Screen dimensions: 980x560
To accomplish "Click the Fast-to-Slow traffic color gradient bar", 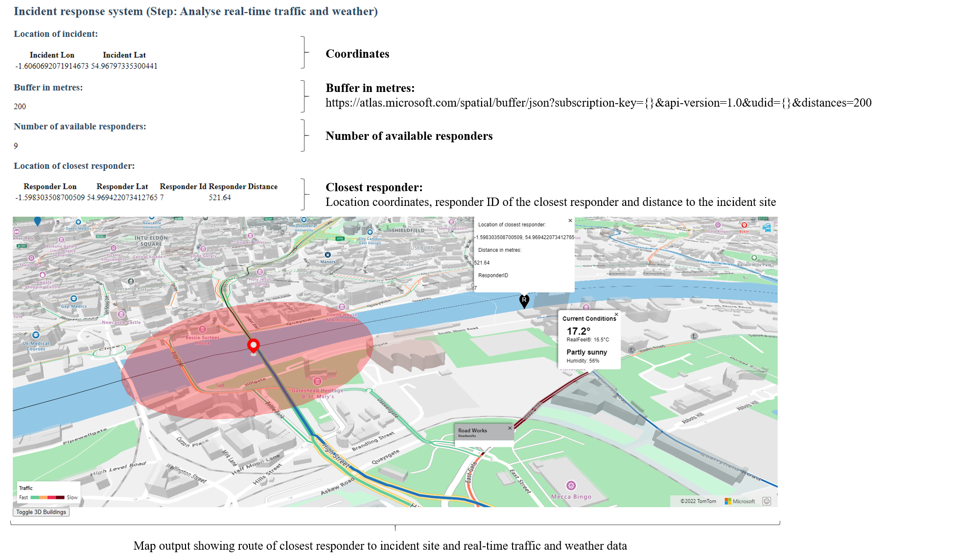I will click(47, 497).
